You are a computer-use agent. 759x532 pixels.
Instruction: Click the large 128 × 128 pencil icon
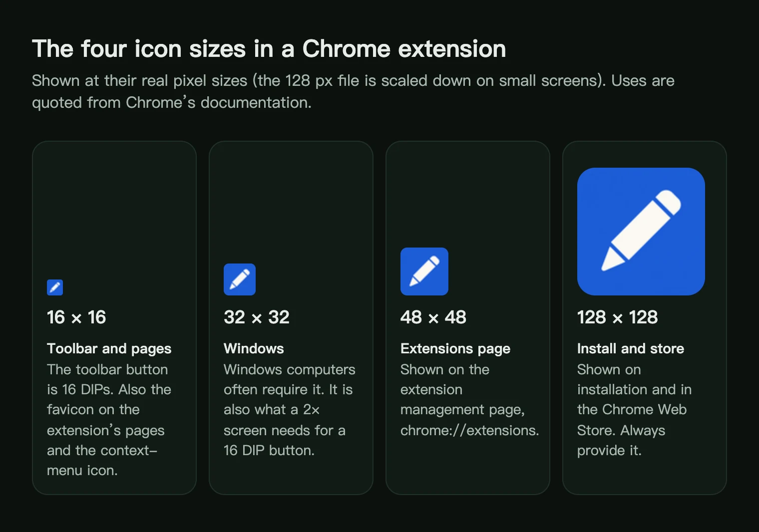tap(641, 232)
